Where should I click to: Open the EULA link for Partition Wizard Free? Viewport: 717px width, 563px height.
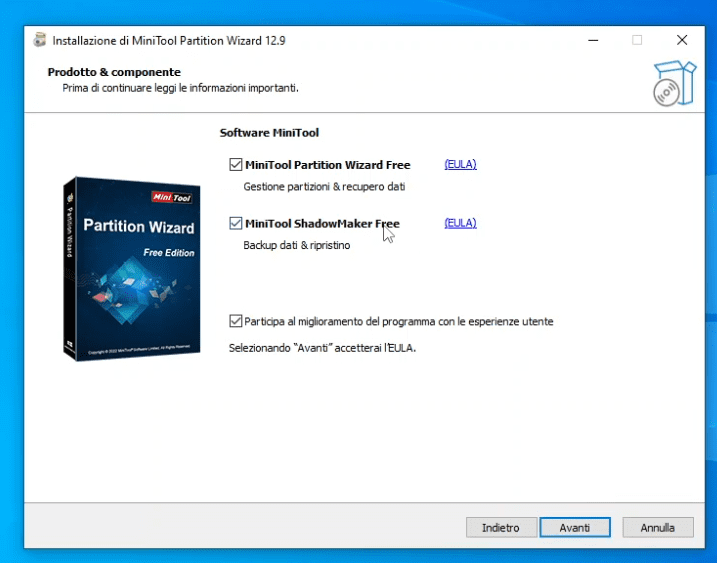(460, 165)
